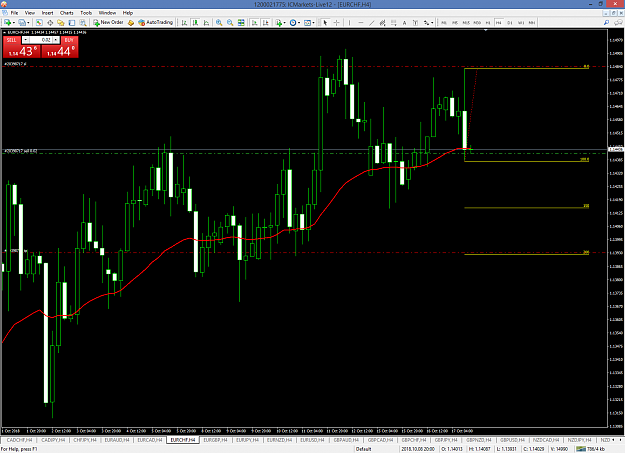Open the View menu
Image resolution: width=625 pixels, height=453 pixels.
30,13
